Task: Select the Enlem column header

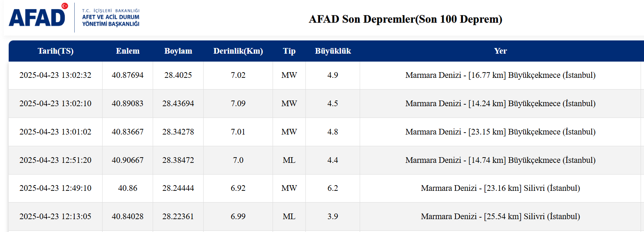Action: coord(128,51)
